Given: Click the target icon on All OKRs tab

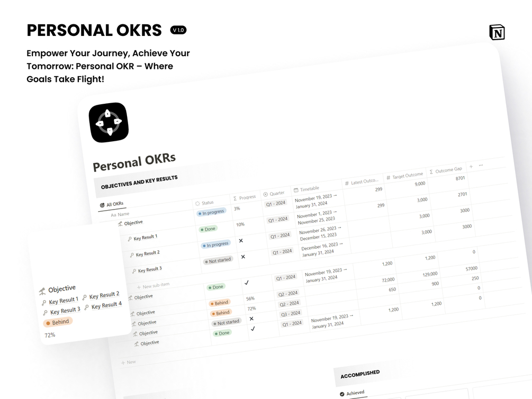Looking at the screenshot, I should (x=102, y=205).
